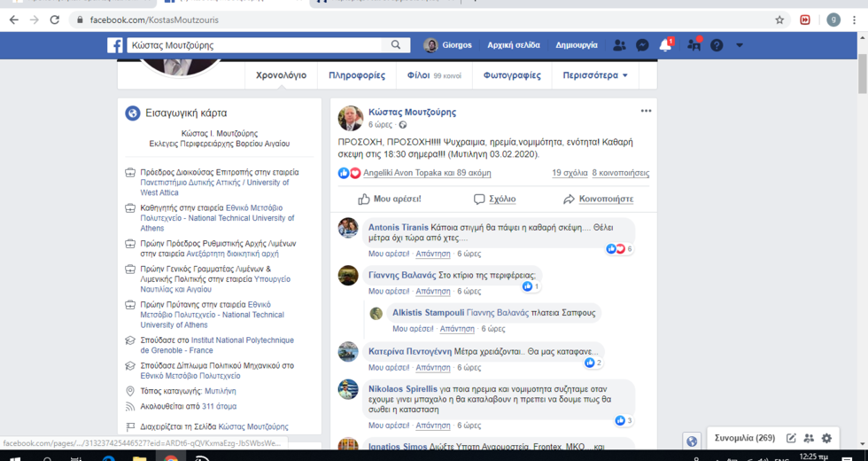
Task: Open the Chrome three-dot menu
Action: pyautogui.click(x=855, y=20)
